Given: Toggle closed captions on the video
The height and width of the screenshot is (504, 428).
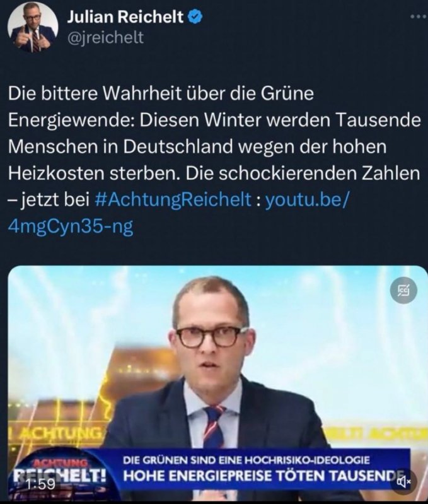Looking at the screenshot, I should pyautogui.click(x=403, y=291).
